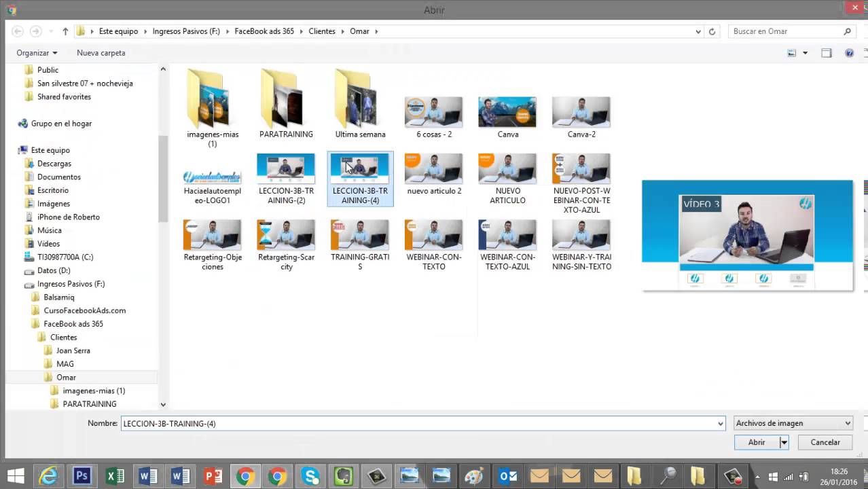
Task: Open the Help question mark icon
Action: tap(849, 53)
